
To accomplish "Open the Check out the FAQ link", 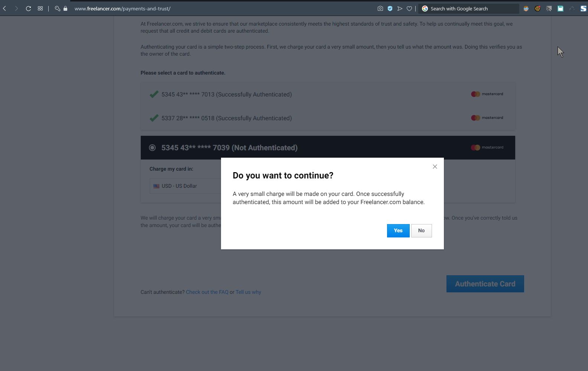I will (207, 292).
